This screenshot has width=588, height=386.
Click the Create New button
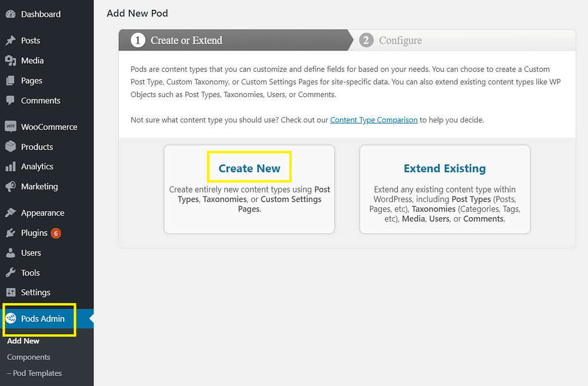click(x=249, y=168)
